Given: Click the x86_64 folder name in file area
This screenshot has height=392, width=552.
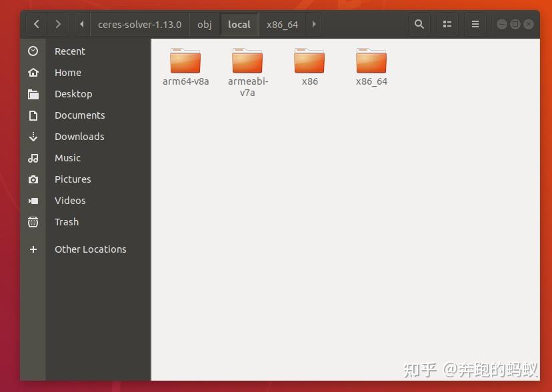Looking at the screenshot, I should coord(371,81).
